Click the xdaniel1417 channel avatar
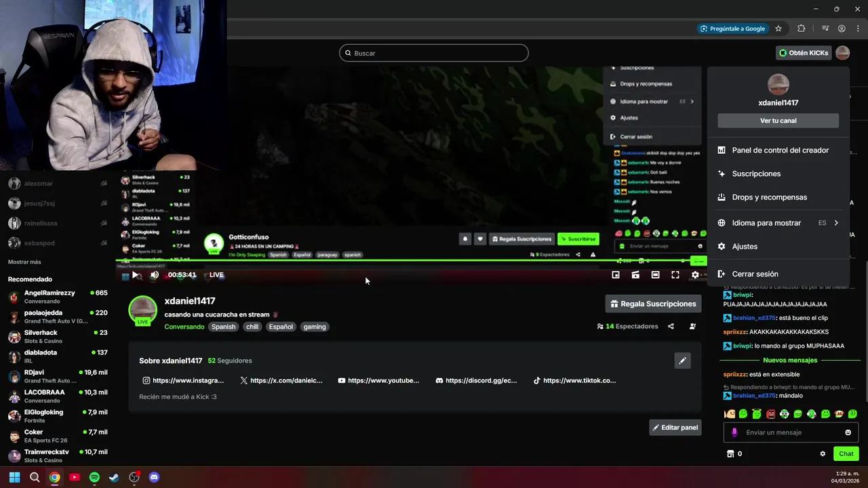The image size is (868, 488). point(142,310)
